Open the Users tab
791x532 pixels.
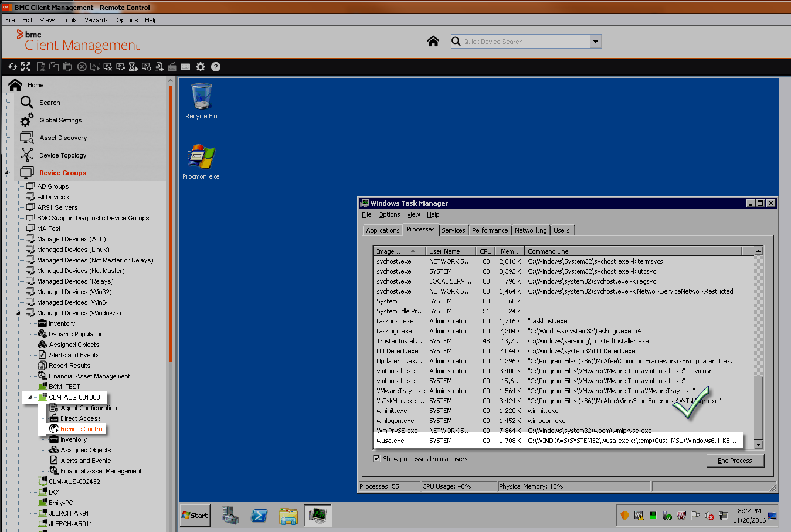point(561,230)
